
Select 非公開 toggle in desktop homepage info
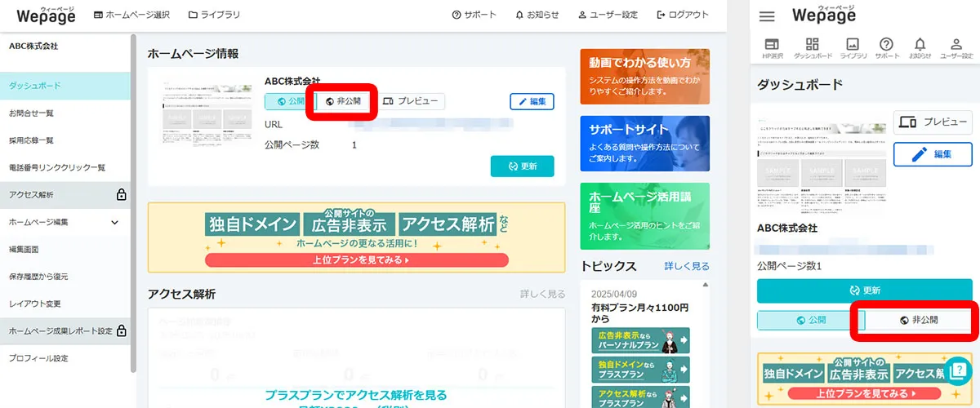pyautogui.click(x=343, y=101)
